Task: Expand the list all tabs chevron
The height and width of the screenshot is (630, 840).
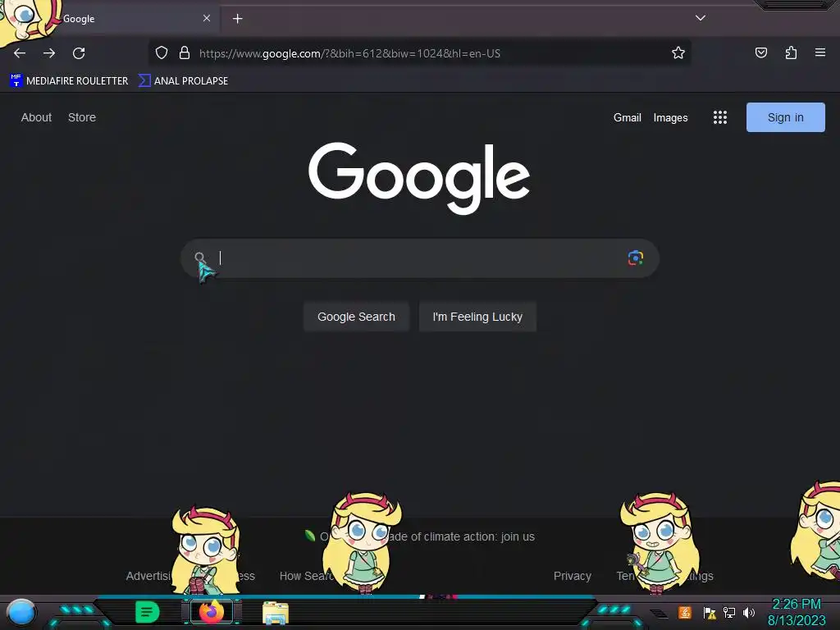Action: pyautogui.click(x=701, y=18)
